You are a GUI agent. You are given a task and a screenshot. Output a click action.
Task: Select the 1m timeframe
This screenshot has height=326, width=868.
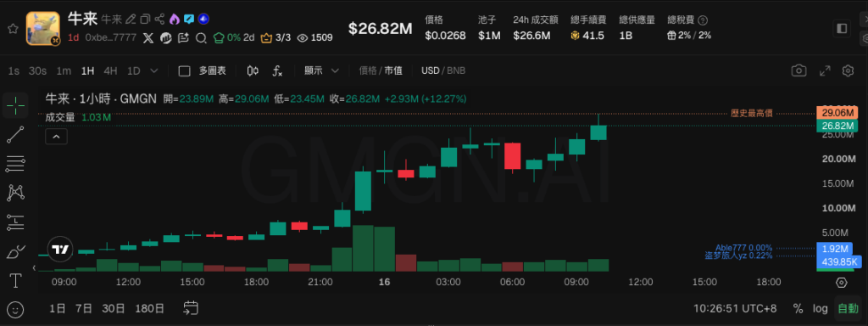pos(64,70)
